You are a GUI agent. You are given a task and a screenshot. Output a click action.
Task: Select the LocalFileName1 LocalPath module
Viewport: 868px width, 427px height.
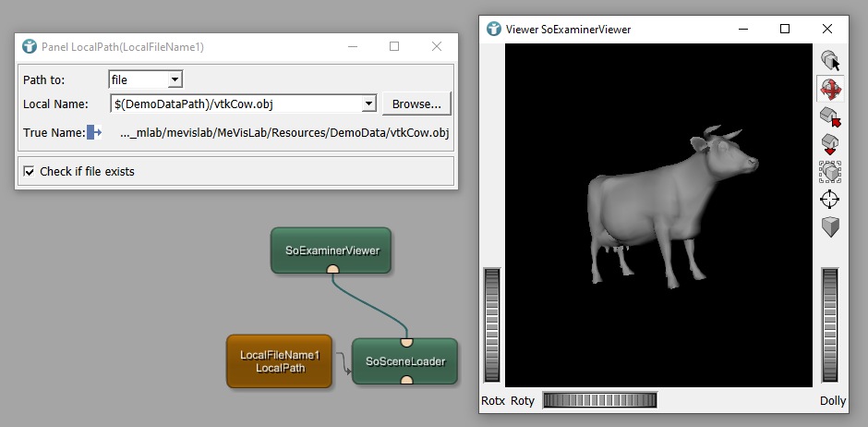pos(279,361)
